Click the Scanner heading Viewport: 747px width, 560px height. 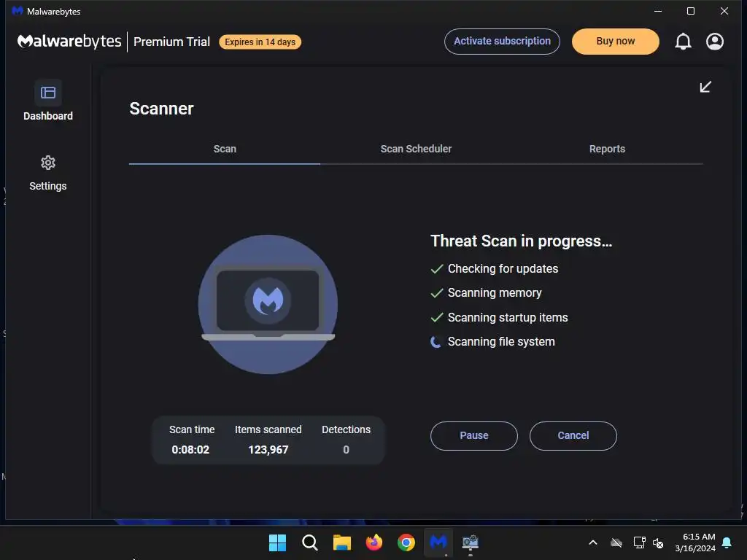161,109
